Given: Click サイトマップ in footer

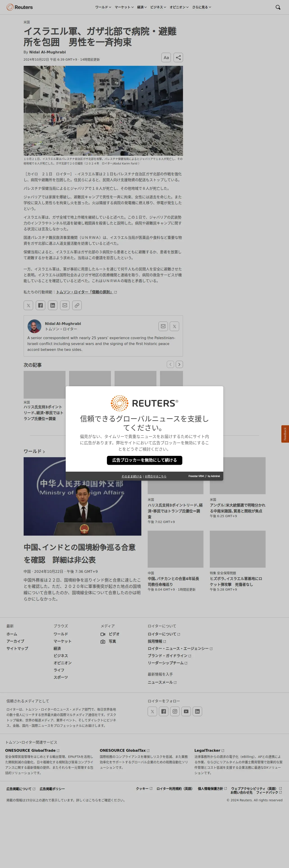Looking at the screenshot, I should pos(17,648).
